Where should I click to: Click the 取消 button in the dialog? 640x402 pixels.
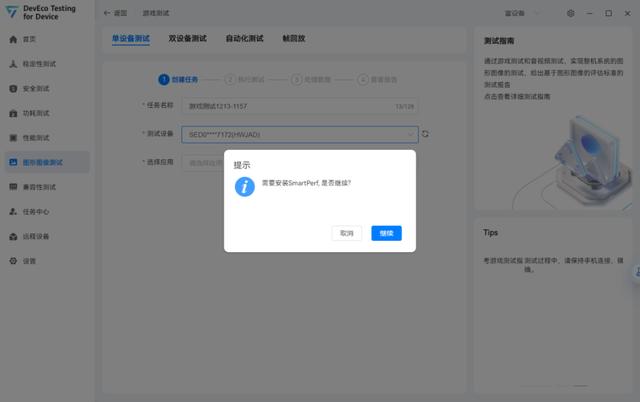[347, 233]
